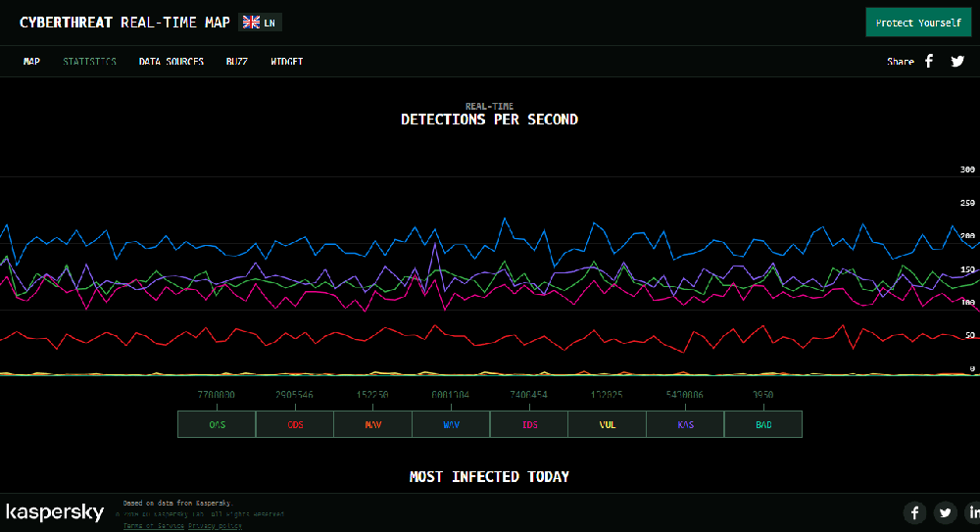
Task: Toggle the MAV detection line
Action: (x=372, y=424)
